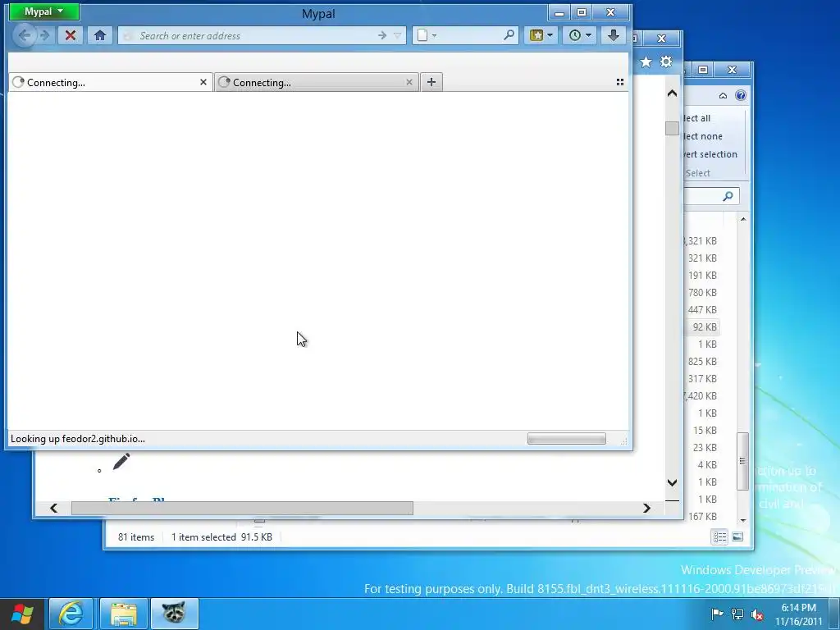Click the search magnifier in the Mypal search box
Screen dimensions: 840x630
click(509, 35)
